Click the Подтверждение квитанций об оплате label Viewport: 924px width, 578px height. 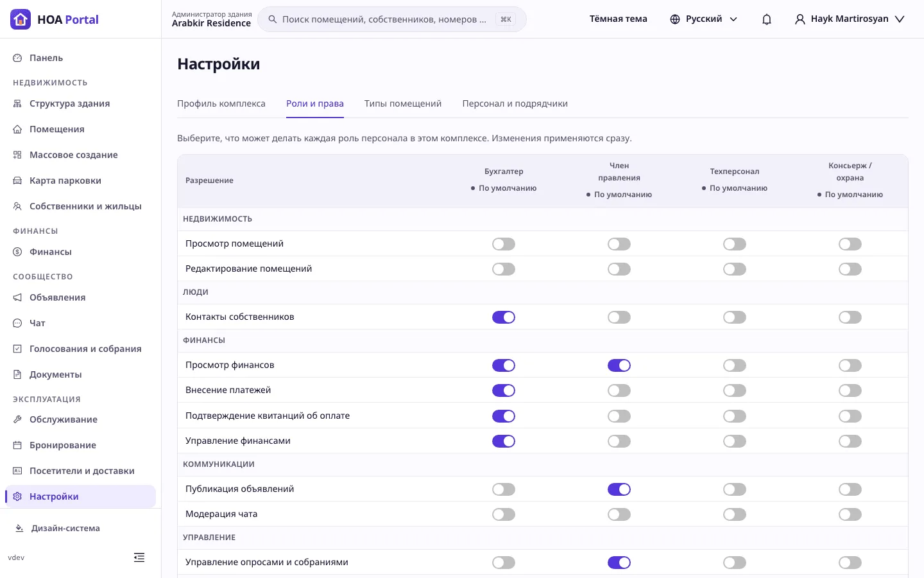pos(268,416)
